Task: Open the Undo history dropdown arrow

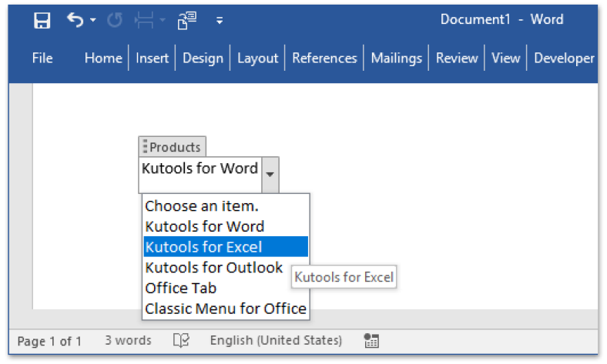Action: tap(93, 21)
